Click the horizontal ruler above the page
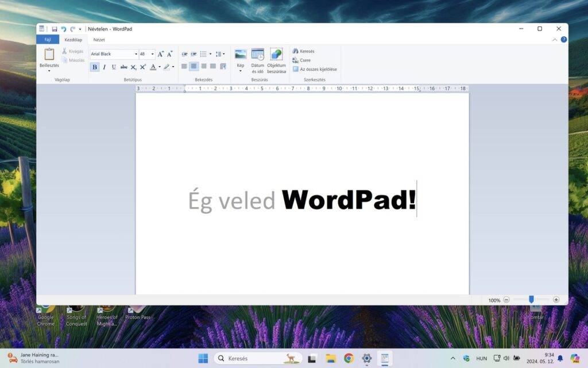 click(302, 88)
